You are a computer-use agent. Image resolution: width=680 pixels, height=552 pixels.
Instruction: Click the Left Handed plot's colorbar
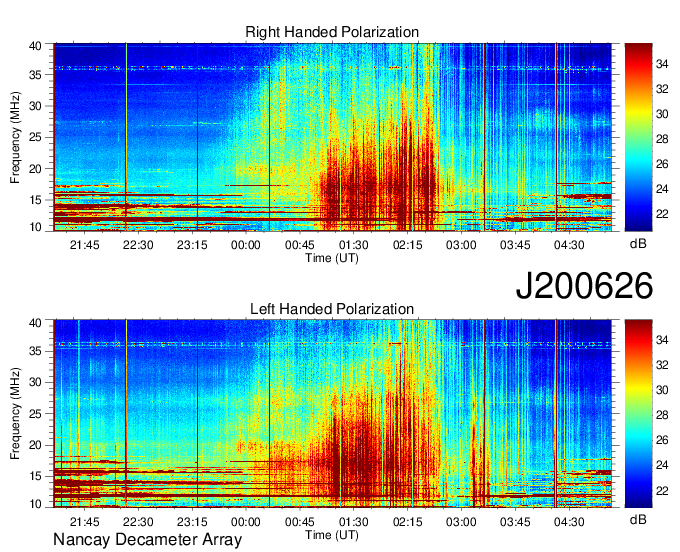click(638, 413)
